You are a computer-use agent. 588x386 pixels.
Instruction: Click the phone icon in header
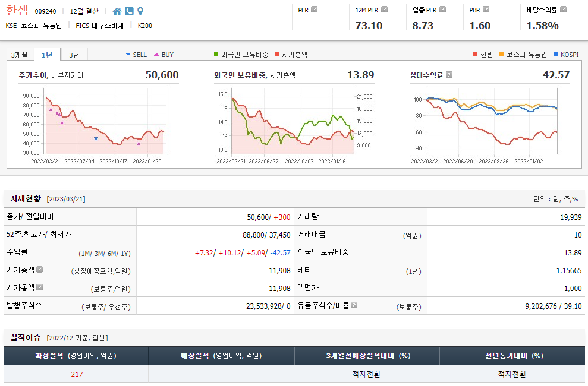[x=129, y=11]
